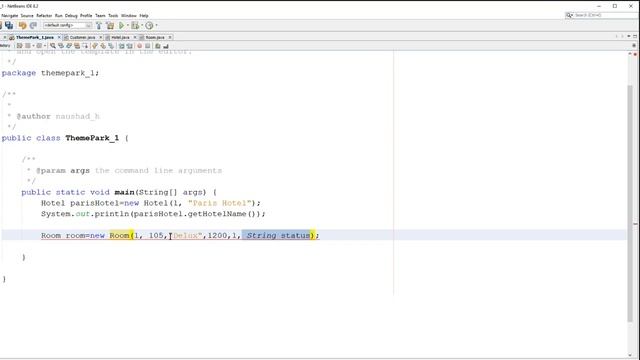Click 'package themepark_1;' line
Viewport: 640px width, 360px height.
point(50,73)
